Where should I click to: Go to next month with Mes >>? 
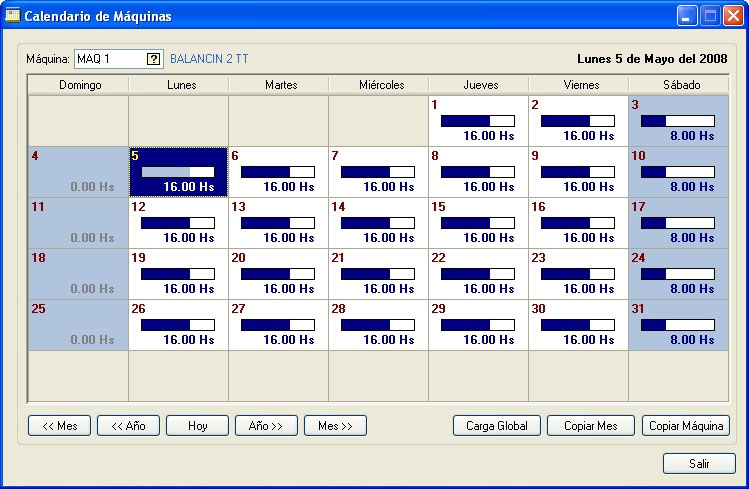(335, 426)
